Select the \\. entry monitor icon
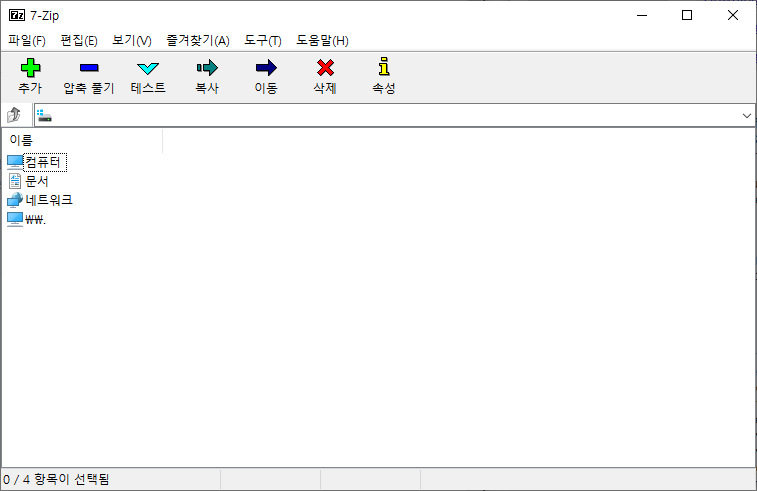 [15, 219]
